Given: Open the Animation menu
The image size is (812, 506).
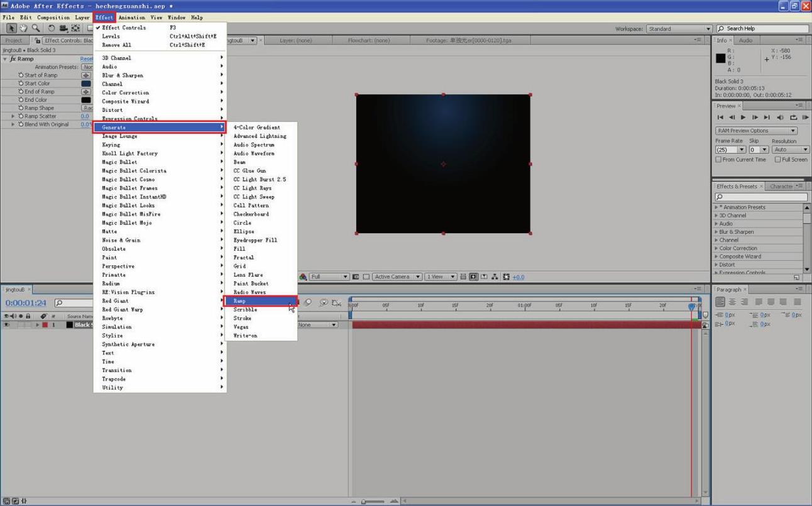Looking at the screenshot, I should click(x=132, y=18).
